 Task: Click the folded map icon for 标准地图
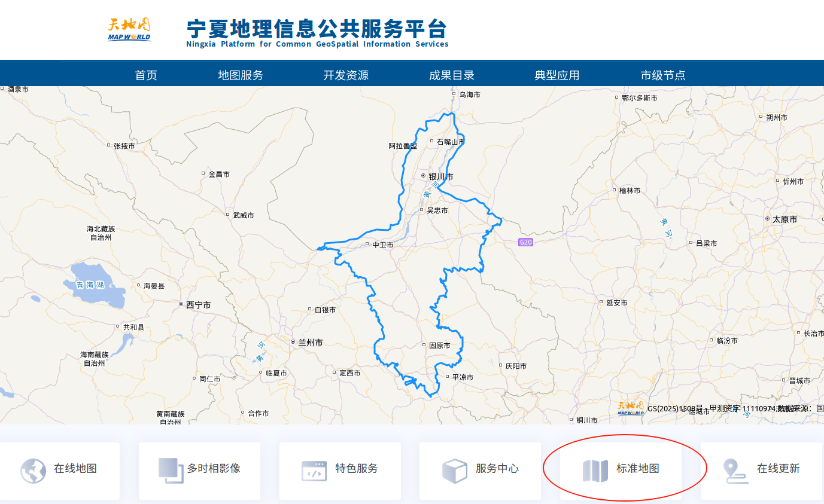click(595, 471)
